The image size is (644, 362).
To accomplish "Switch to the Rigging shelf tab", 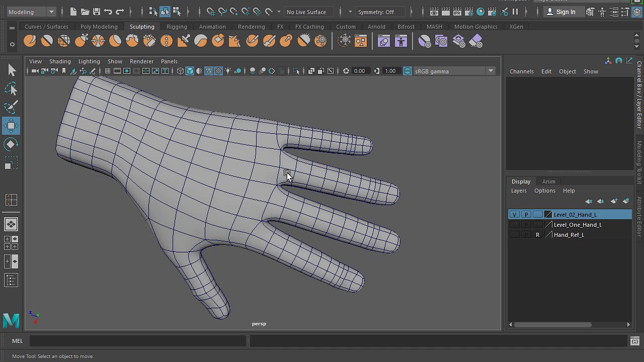I will point(177,27).
